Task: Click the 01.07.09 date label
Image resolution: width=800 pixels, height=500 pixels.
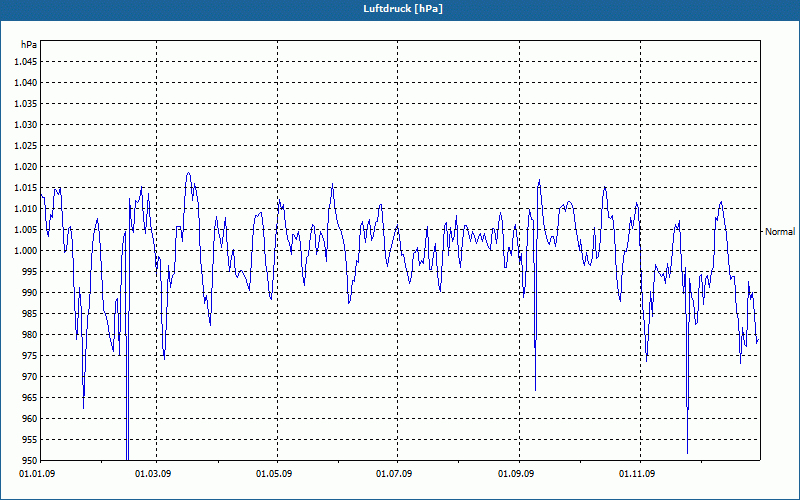Action: [x=394, y=474]
